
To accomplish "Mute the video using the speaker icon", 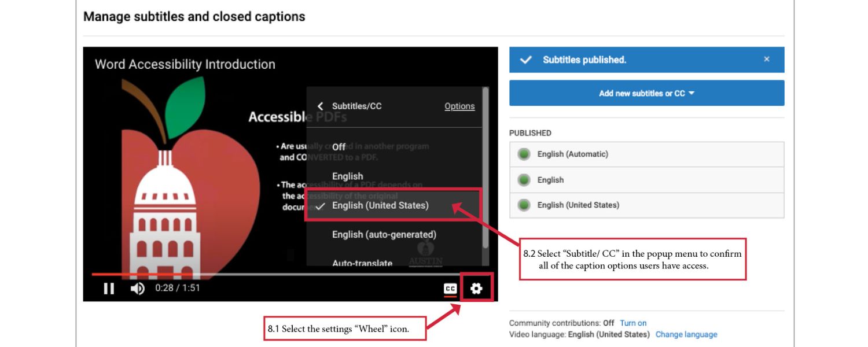I will point(137,288).
